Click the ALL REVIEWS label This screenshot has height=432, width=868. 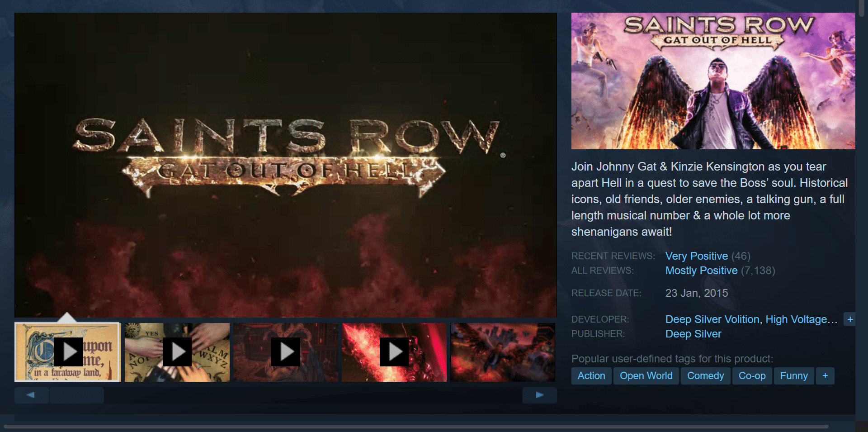point(603,271)
